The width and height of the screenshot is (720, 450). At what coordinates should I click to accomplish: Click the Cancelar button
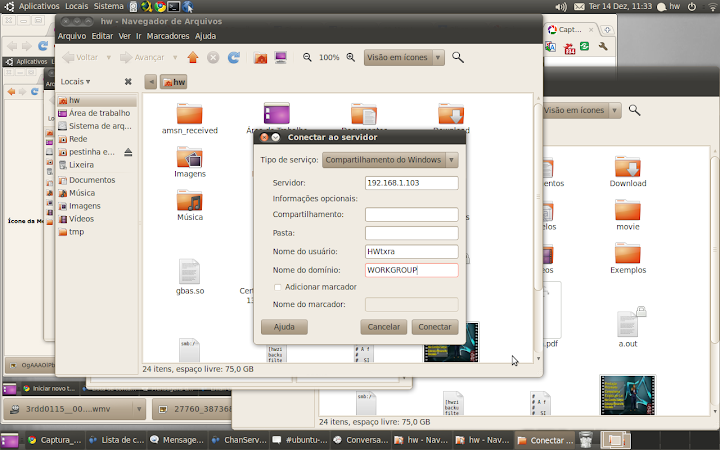tap(383, 327)
